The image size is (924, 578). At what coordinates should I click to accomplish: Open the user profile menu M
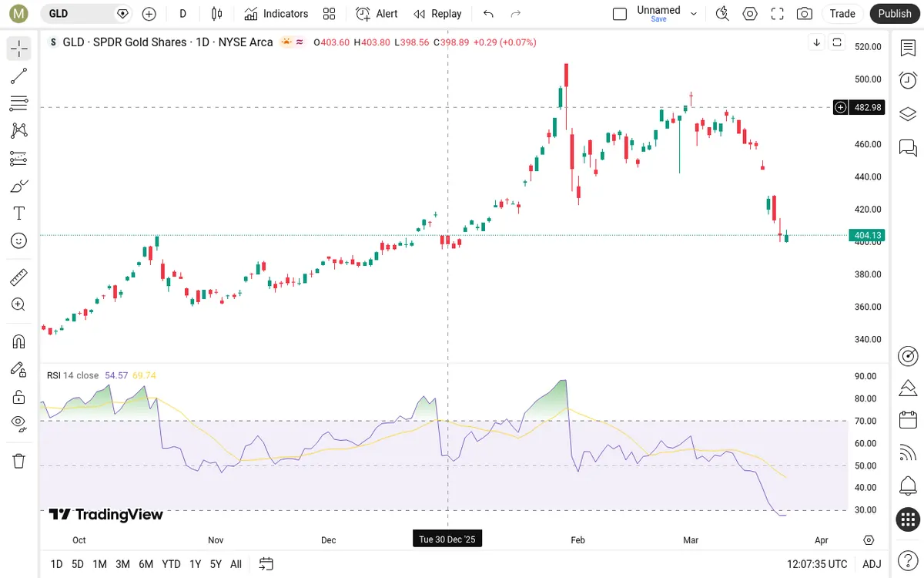(x=19, y=13)
